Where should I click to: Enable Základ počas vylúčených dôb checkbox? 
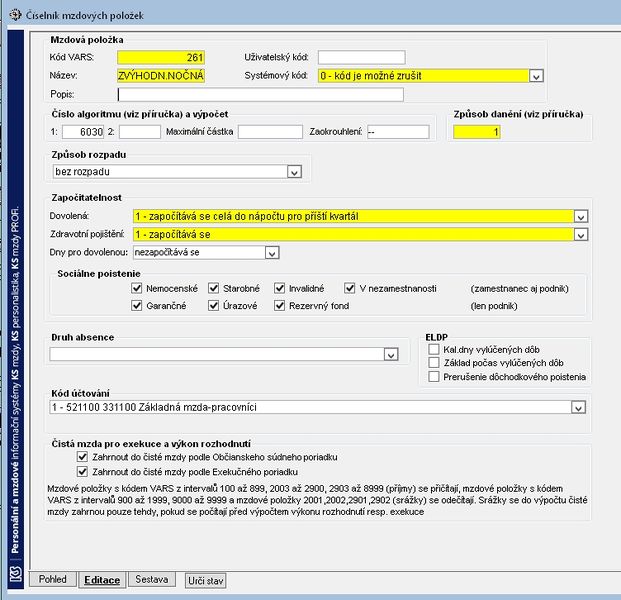pos(434,362)
